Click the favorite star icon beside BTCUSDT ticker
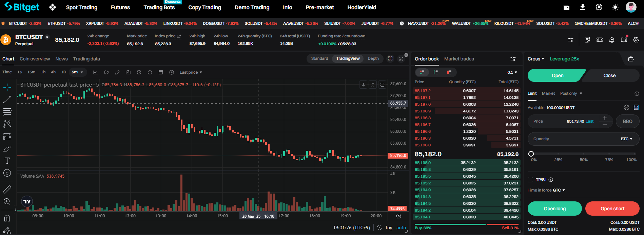The image size is (644, 235). click(x=3, y=23)
